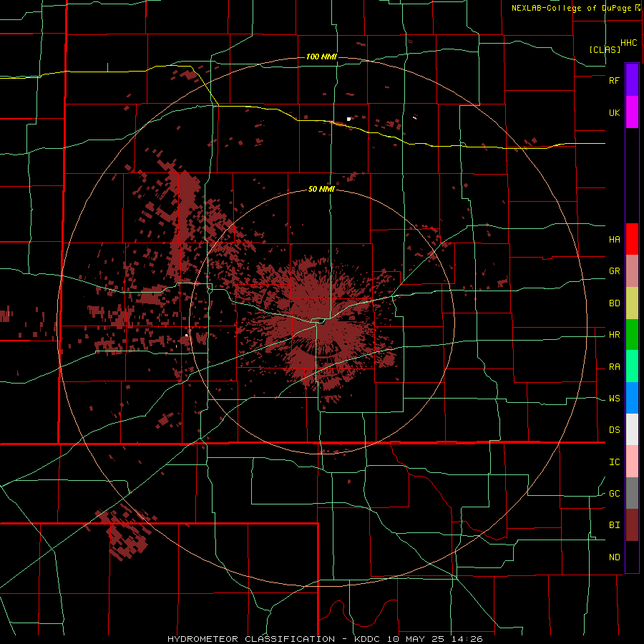Image resolution: width=644 pixels, height=644 pixels.
Task: Click the RA legend label
Action: click(x=614, y=367)
